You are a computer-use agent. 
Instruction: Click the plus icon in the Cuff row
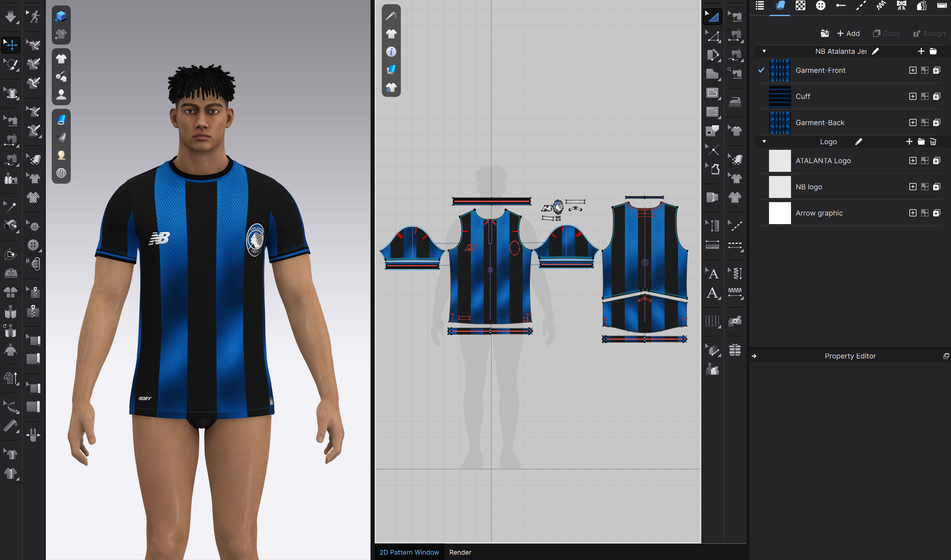click(x=913, y=97)
